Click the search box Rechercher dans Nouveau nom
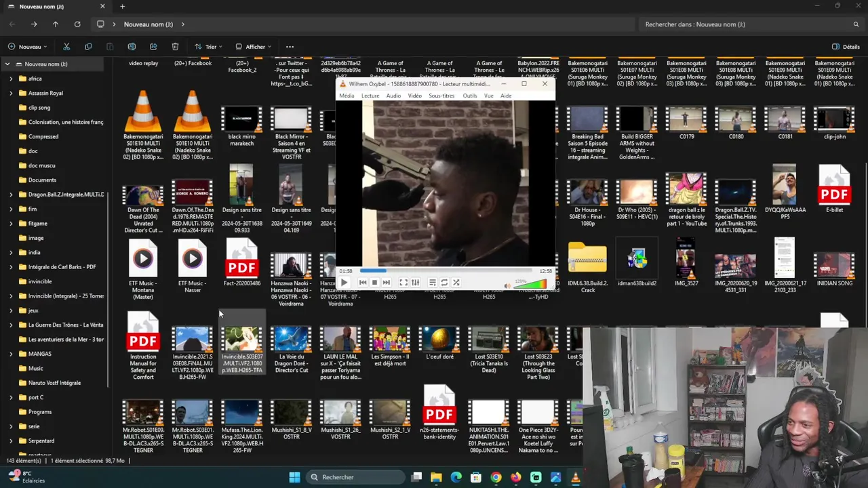Screen dimensions: 868x488 [x=750, y=24]
